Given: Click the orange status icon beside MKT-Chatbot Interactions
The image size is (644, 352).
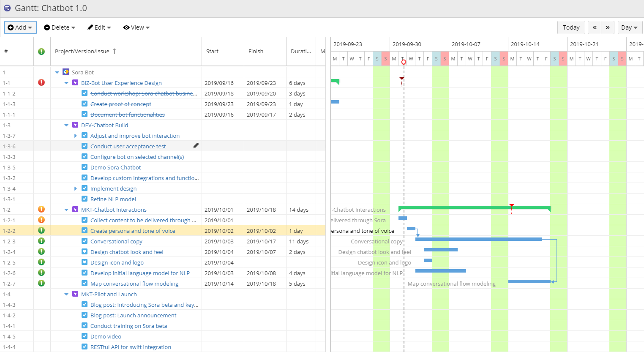Looking at the screenshot, I should tap(41, 209).
